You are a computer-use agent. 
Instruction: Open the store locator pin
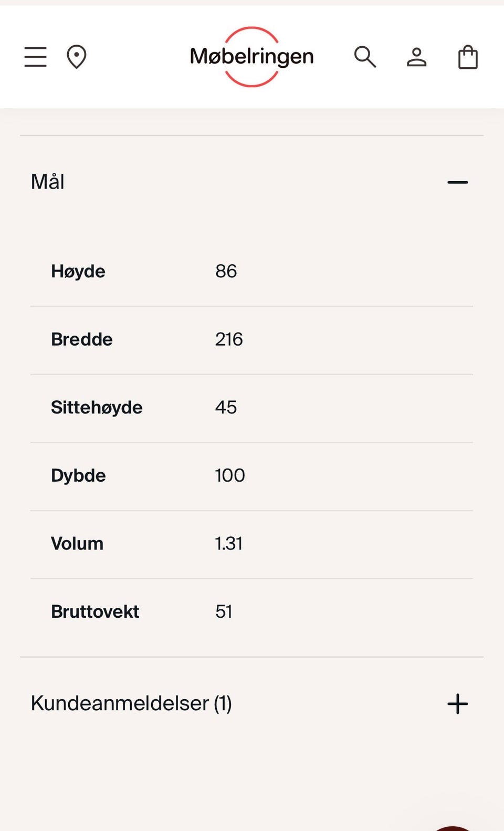[77, 57]
